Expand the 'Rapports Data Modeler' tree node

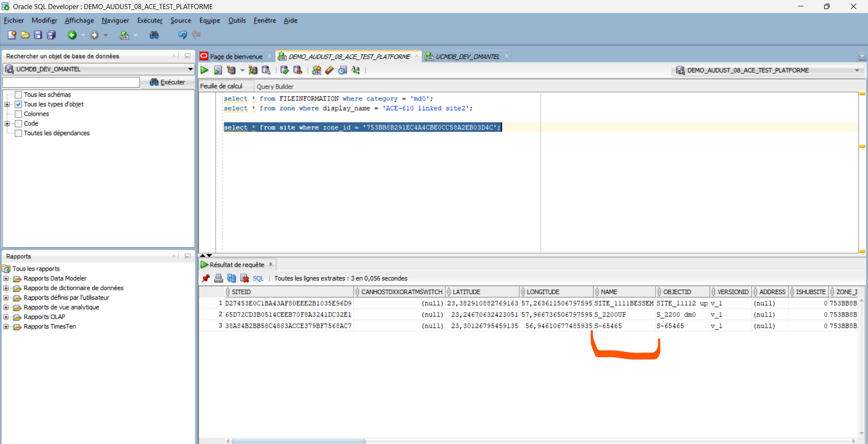click(6, 279)
